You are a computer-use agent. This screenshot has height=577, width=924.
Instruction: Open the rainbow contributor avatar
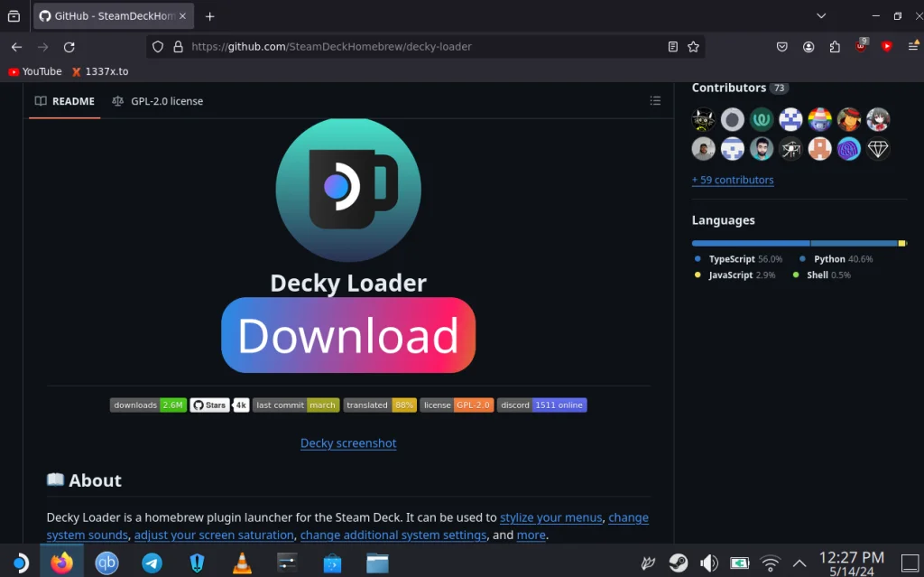(x=819, y=120)
